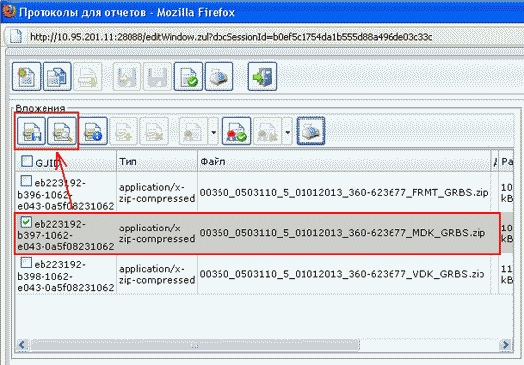View the attachment using the magnifier icon
The width and height of the screenshot is (524, 365).
(62, 131)
